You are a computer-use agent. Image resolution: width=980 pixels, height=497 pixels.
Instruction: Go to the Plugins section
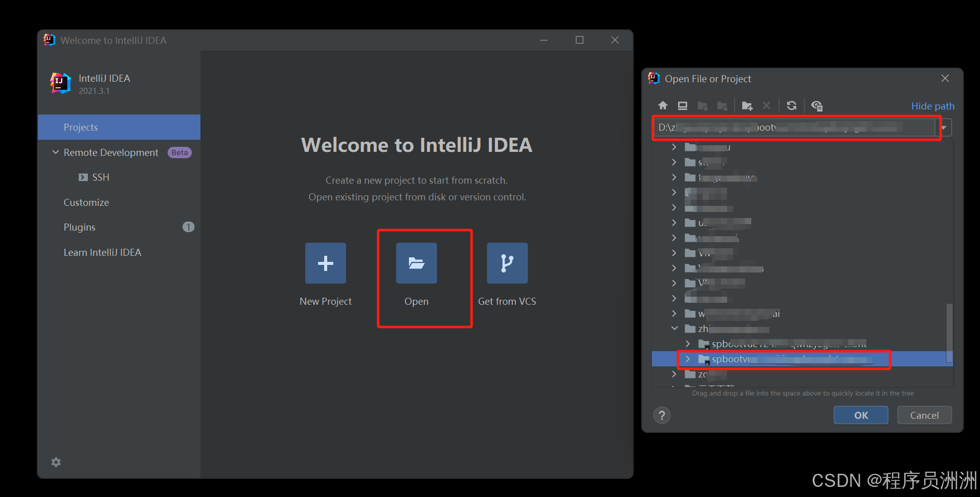coord(79,227)
